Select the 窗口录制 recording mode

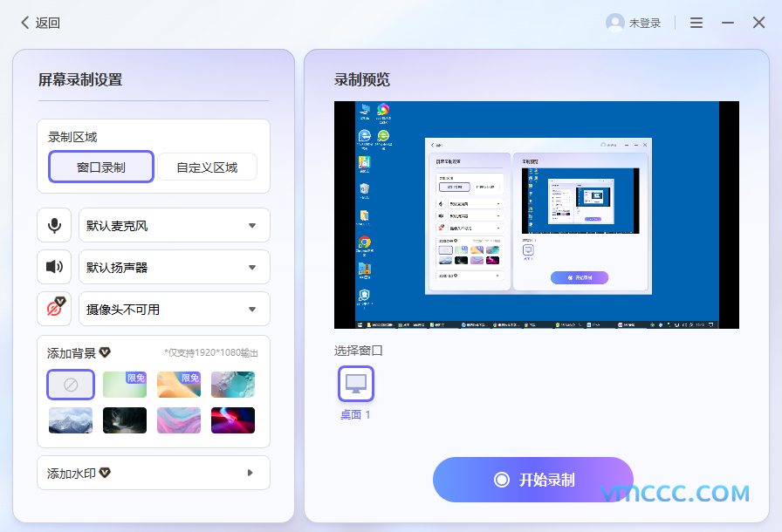pyautogui.click(x=101, y=167)
